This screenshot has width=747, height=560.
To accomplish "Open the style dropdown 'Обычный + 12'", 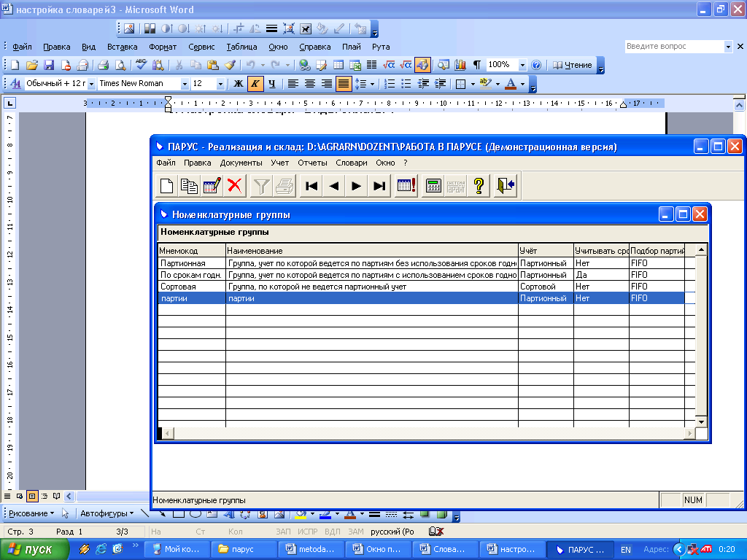I will [x=91, y=84].
